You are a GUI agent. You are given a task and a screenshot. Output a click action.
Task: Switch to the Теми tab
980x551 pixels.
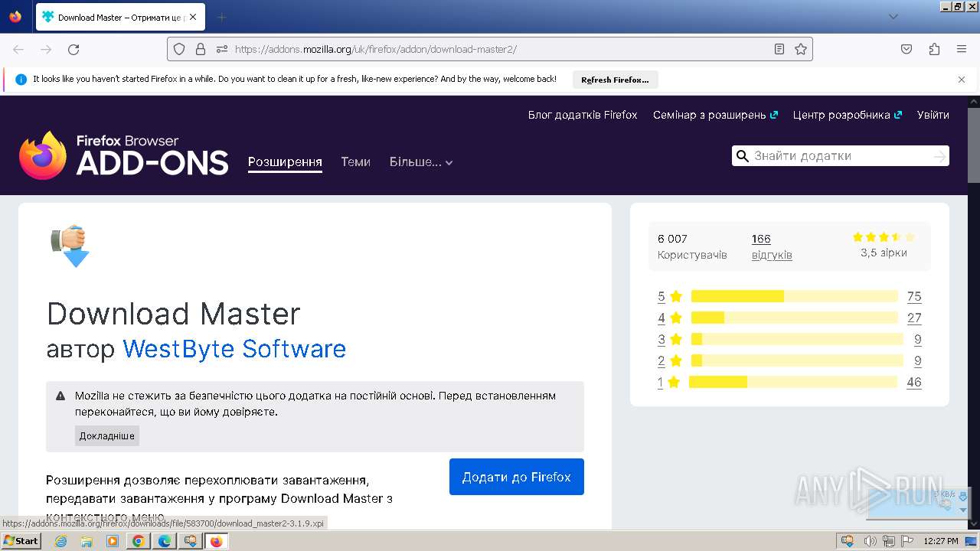[x=355, y=162]
